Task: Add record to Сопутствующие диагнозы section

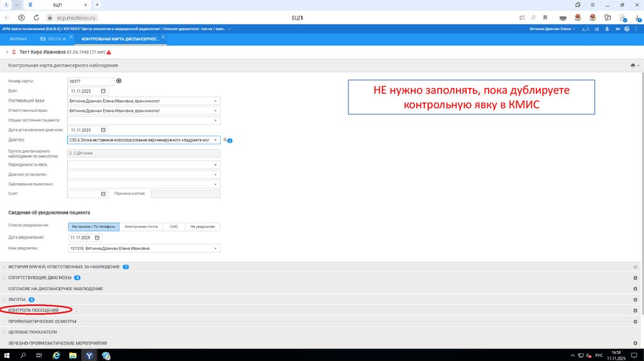Action: click(x=635, y=278)
